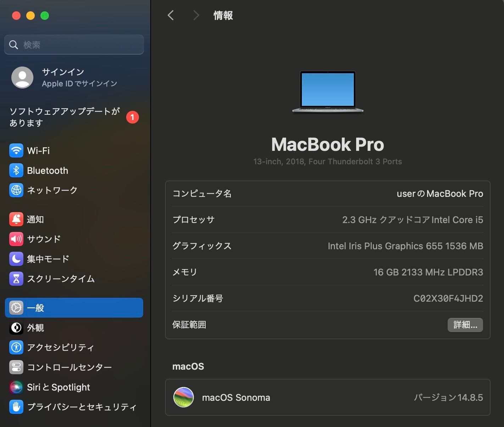Click the バージョン14.8.5 text
The image size is (504, 427).
448,398
